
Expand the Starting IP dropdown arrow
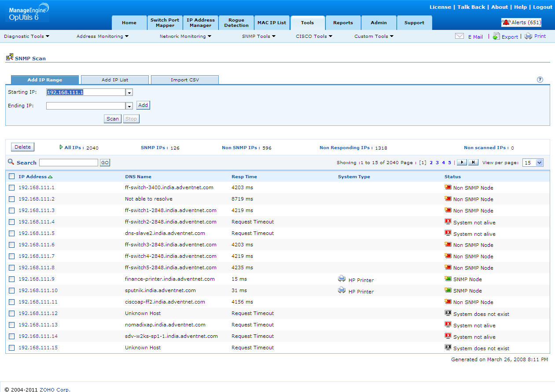(129, 92)
